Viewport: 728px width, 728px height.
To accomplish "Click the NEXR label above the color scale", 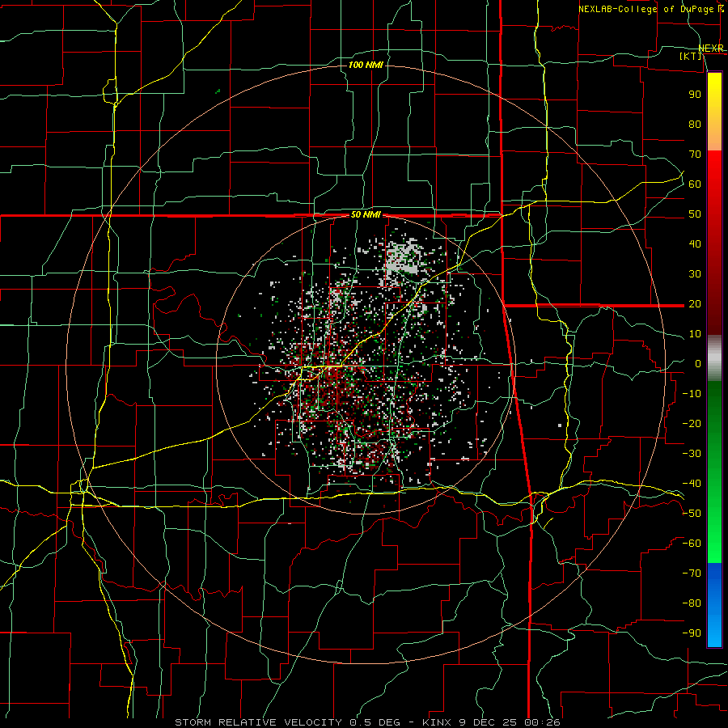I will coord(711,49).
